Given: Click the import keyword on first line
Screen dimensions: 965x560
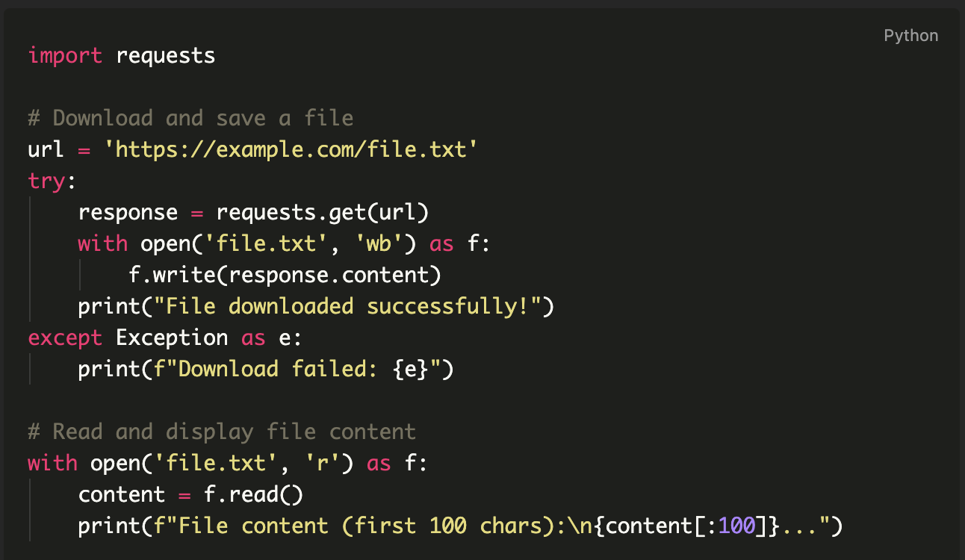Looking at the screenshot, I should point(65,55).
